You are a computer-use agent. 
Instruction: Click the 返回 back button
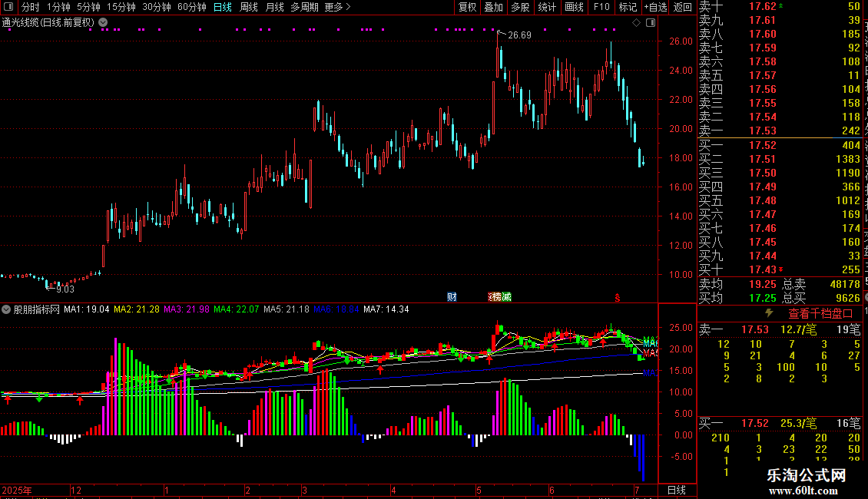[x=683, y=7]
